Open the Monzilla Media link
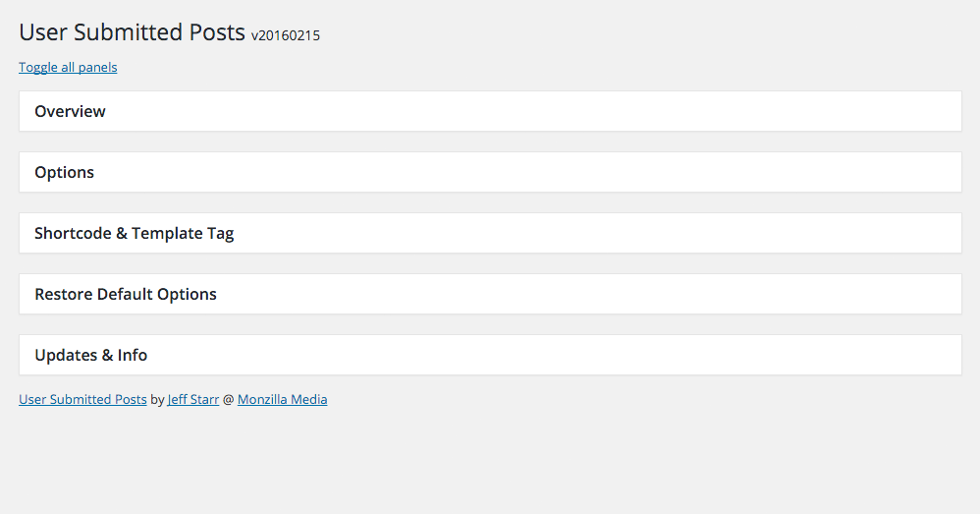 pos(282,400)
